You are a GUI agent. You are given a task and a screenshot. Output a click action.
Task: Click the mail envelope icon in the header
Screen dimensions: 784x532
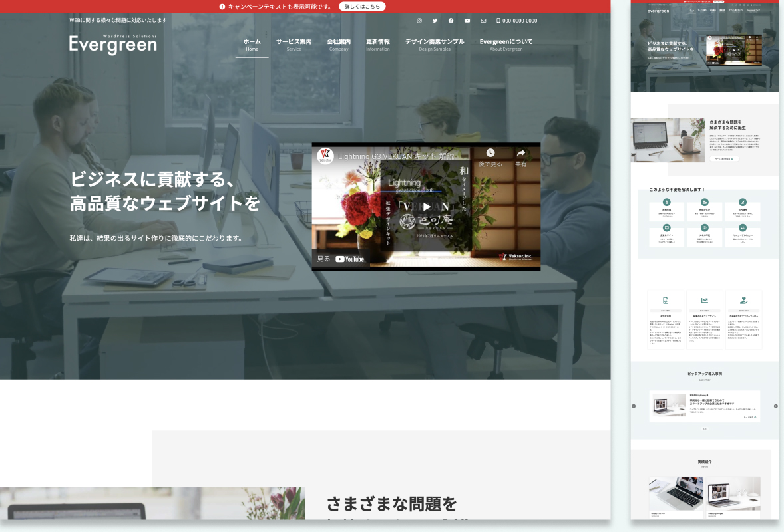click(x=483, y=21)
